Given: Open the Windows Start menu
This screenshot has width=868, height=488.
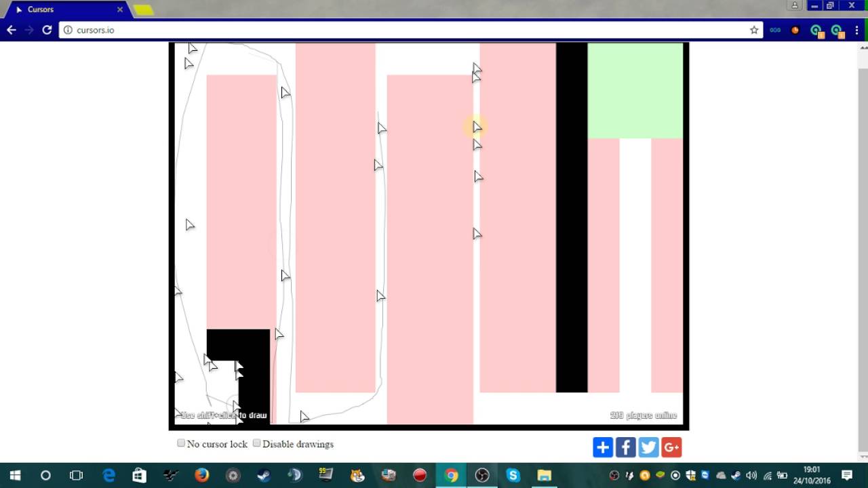Looking at the screenshot, I should click(15, 475).
